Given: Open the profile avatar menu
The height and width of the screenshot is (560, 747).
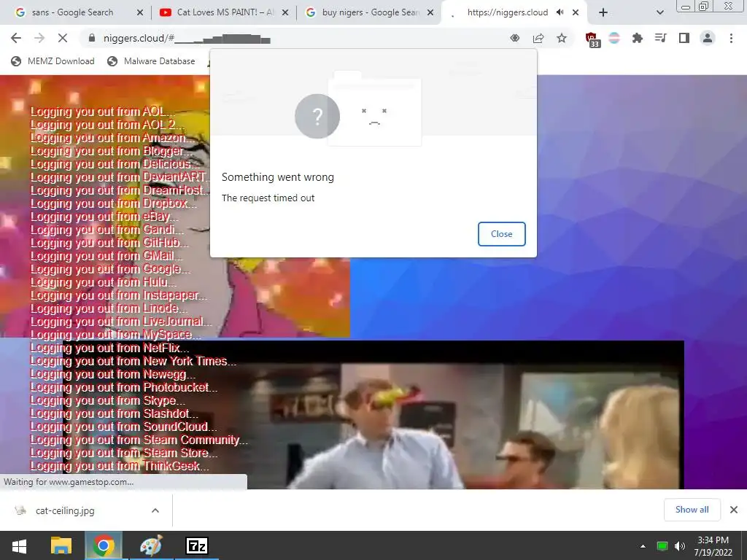Looking at the screenshot, I should [x=708, y=38].
